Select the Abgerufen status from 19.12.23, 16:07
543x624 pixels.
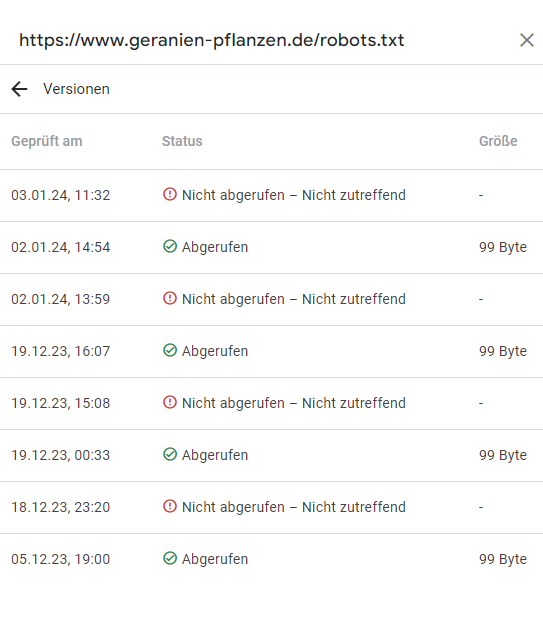215,351
